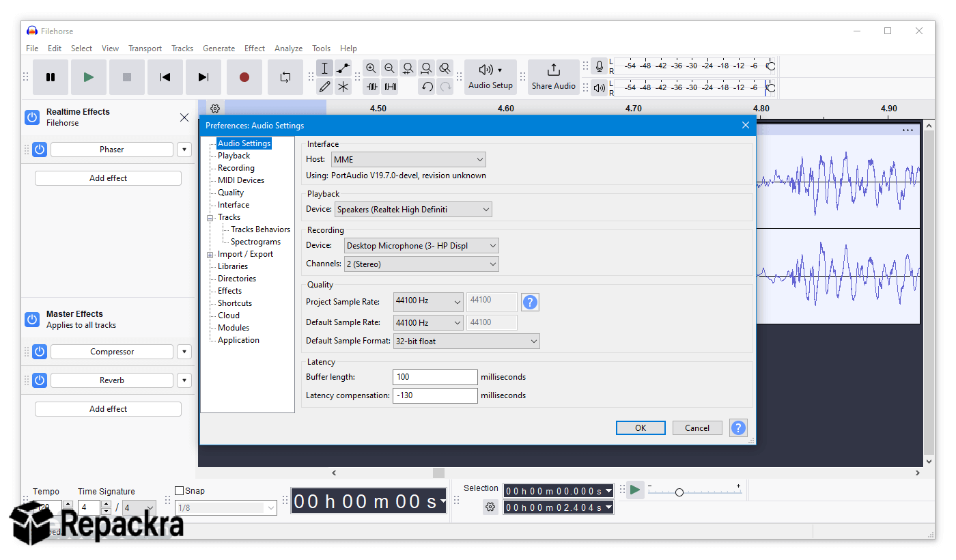Open the Generate menu

tap(219, 48)
